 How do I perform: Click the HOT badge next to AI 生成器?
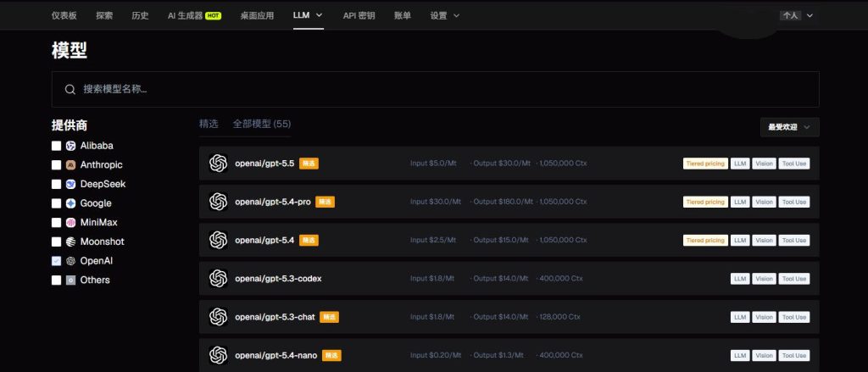click(x=213, y=15)
